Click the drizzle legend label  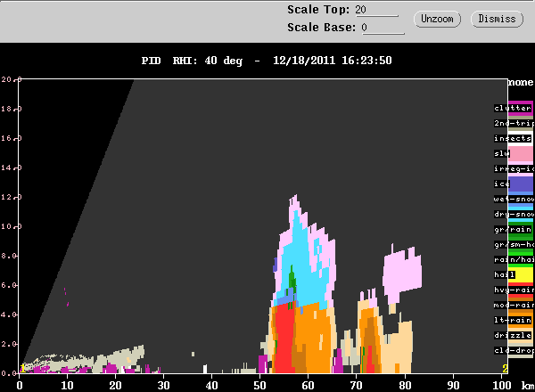point(513,335)
